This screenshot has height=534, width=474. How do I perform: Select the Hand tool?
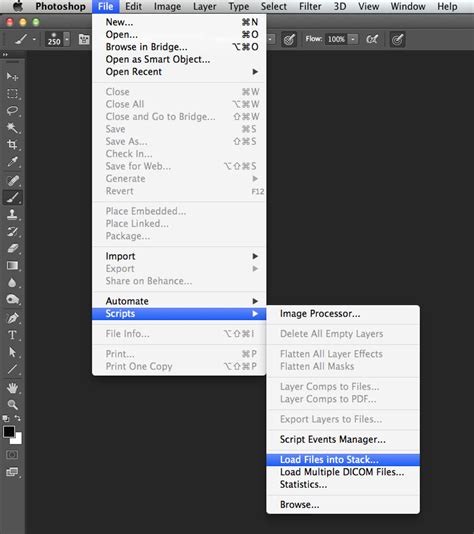click(x=12, y=388)
